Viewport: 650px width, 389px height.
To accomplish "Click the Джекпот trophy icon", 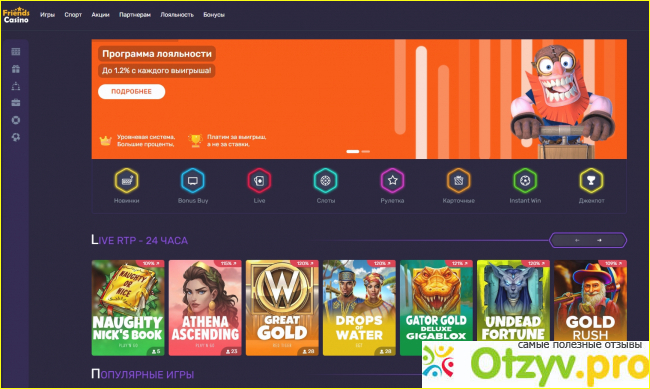I will click(591, 181).
